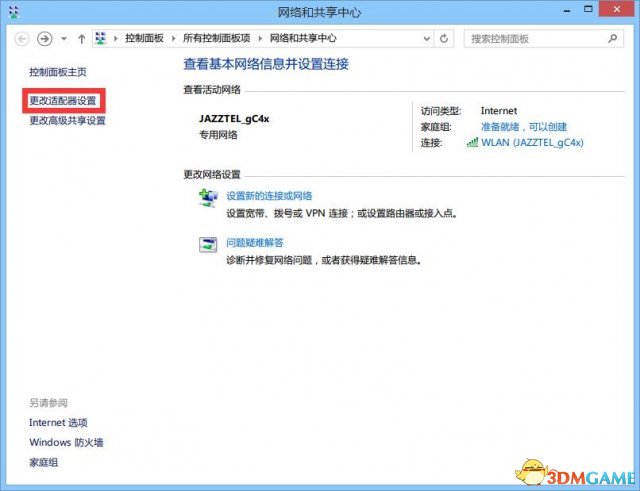Minimize the 网络和共享中心 window
The width and height of the screenshot is (640, 491).
click(x=567, y=10)
